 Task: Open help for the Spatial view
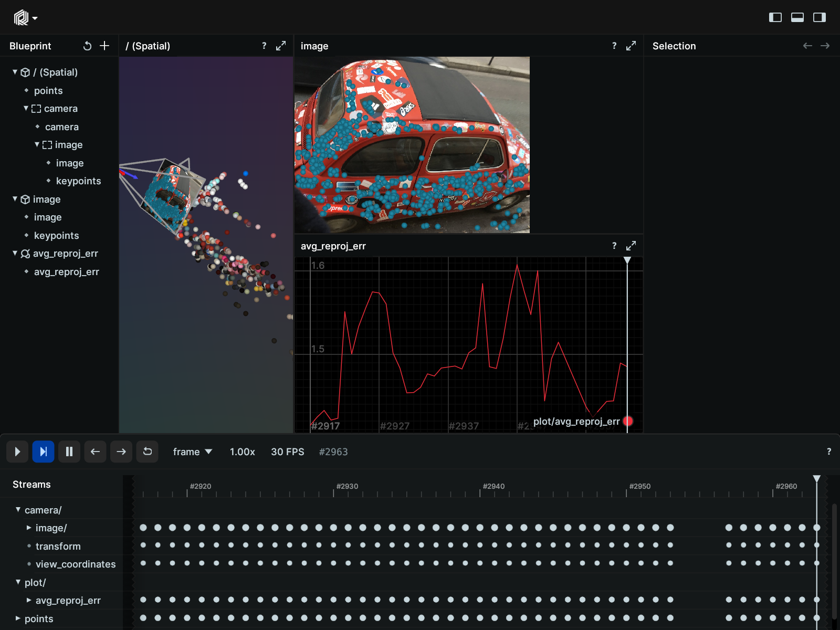tap(264, 46)
